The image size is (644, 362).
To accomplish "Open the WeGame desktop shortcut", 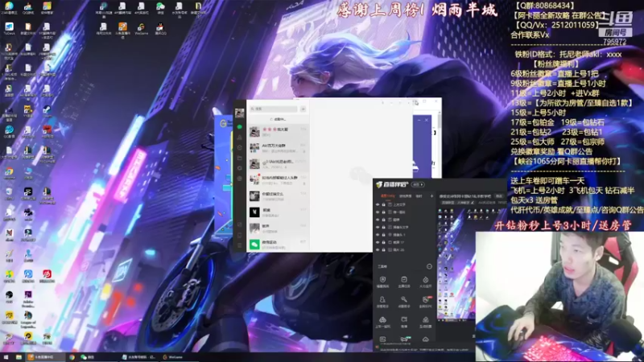I will point(142,29).
